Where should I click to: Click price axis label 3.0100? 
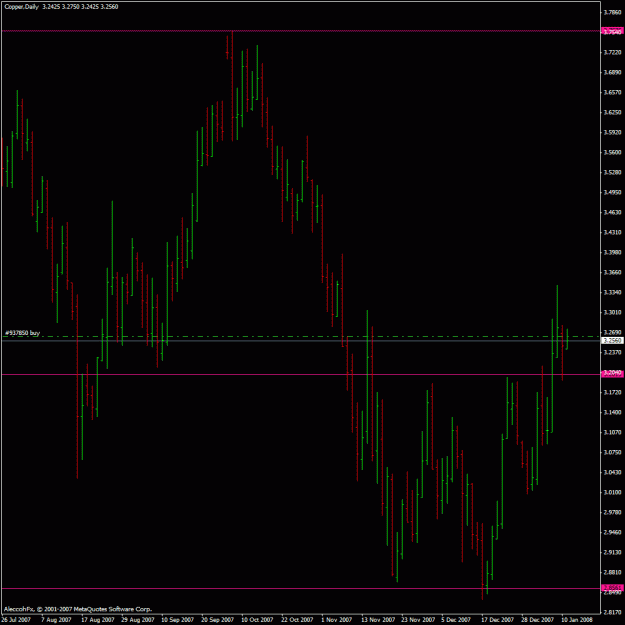[612, 492]
